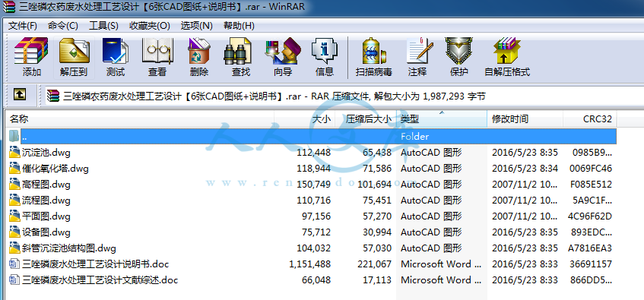Go up one folder level arrow
Screen dimensions: 644x300
click(20, 95)
